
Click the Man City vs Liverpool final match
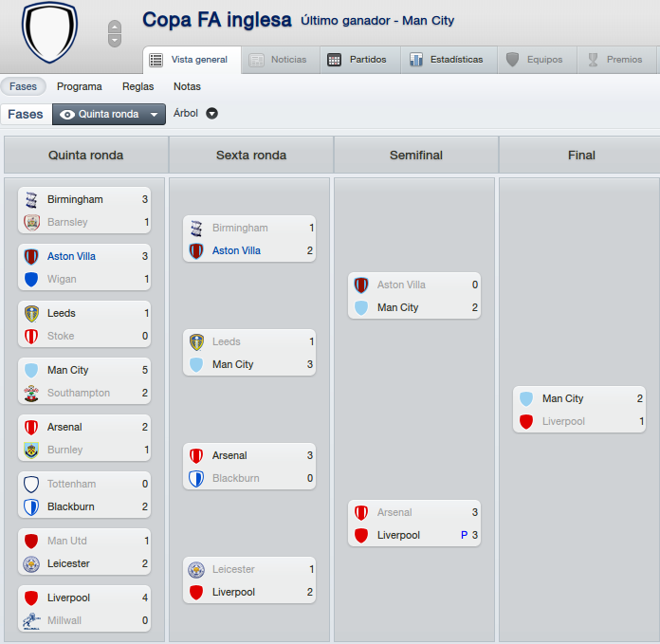coord(579,410)
